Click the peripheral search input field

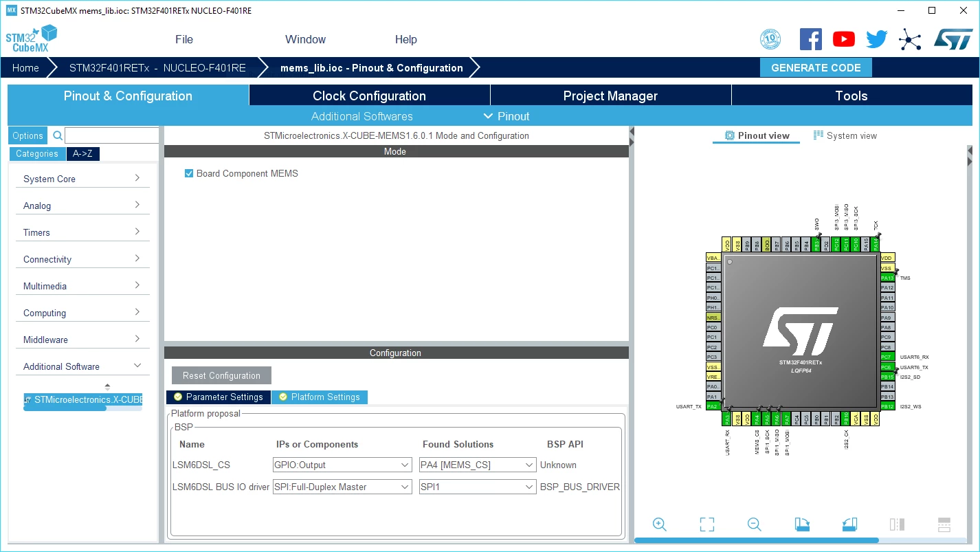click(112, 135)
